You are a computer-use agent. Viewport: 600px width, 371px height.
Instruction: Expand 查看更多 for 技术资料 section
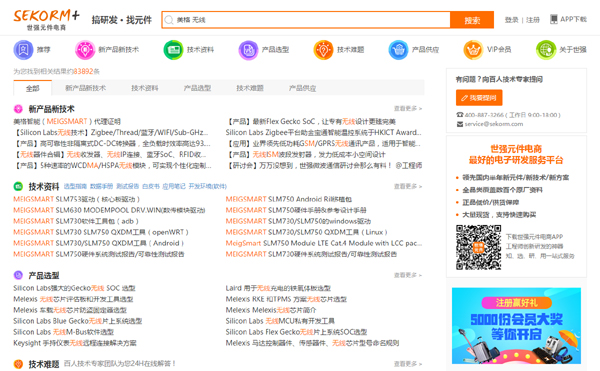(408, 186)
